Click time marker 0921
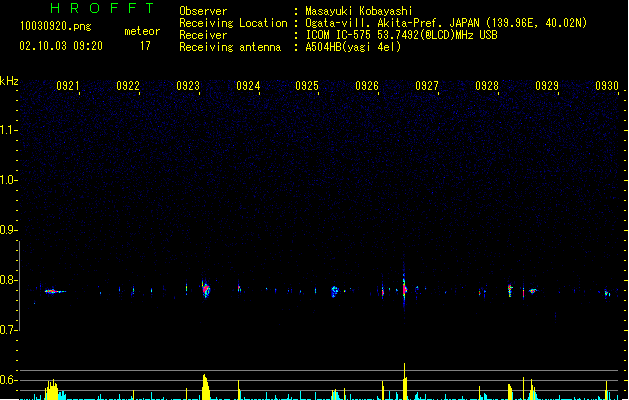Image resolution: width=629 pixels, height=400 pixels. point(68,86)
